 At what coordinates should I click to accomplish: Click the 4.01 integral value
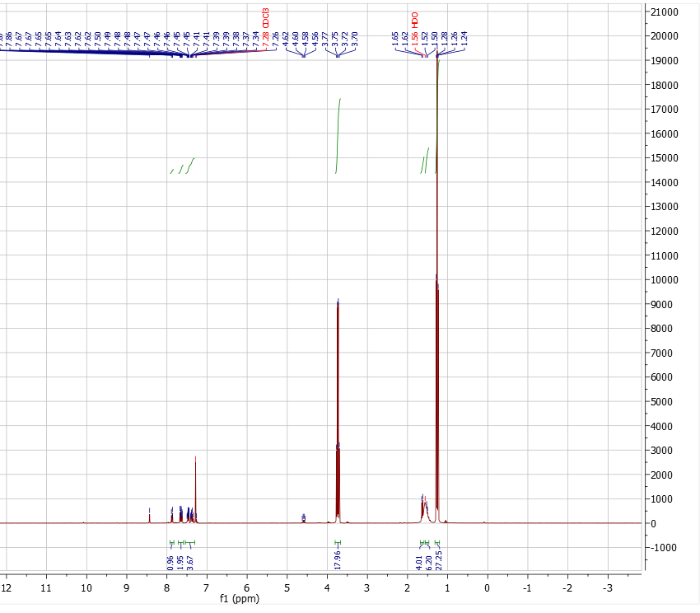418,561
